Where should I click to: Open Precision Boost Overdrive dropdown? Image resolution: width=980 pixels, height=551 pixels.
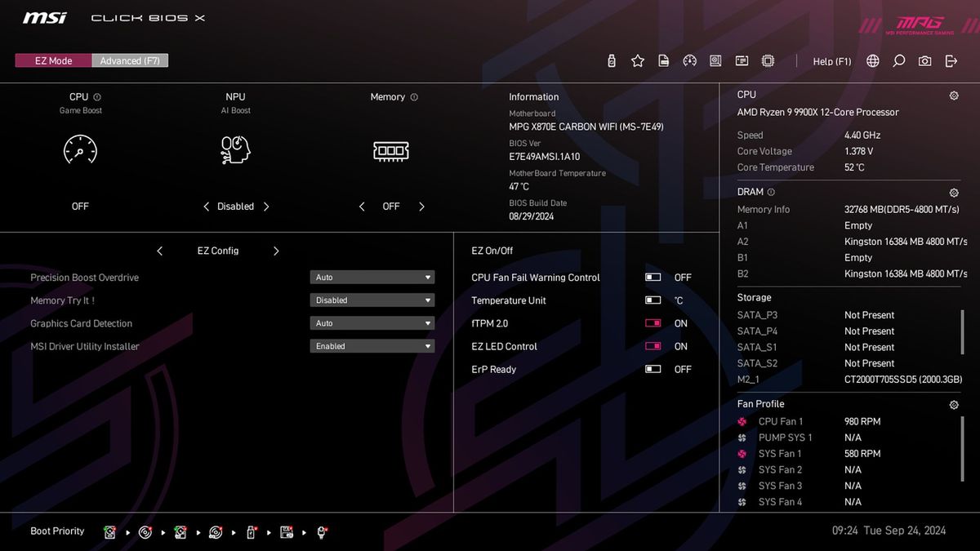372,278
